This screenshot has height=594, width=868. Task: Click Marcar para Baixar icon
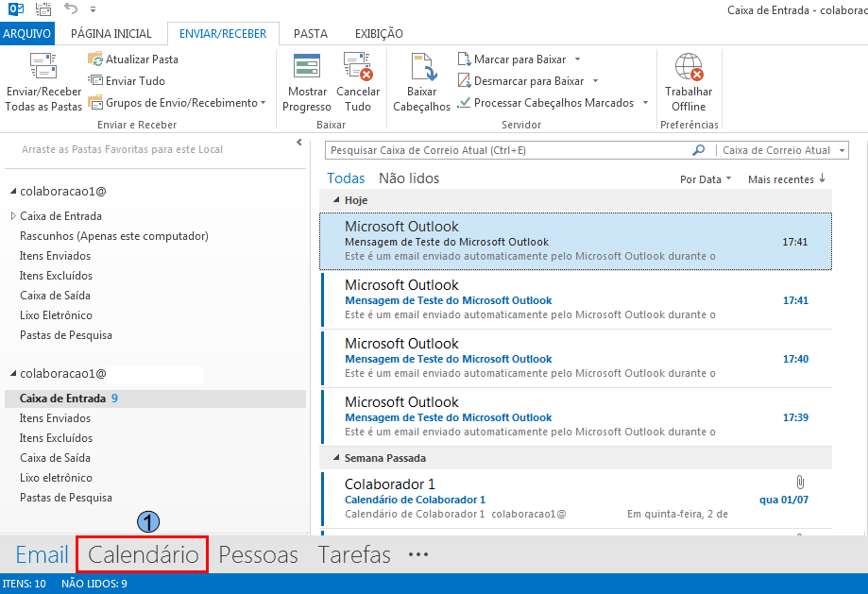pos(465,59)
